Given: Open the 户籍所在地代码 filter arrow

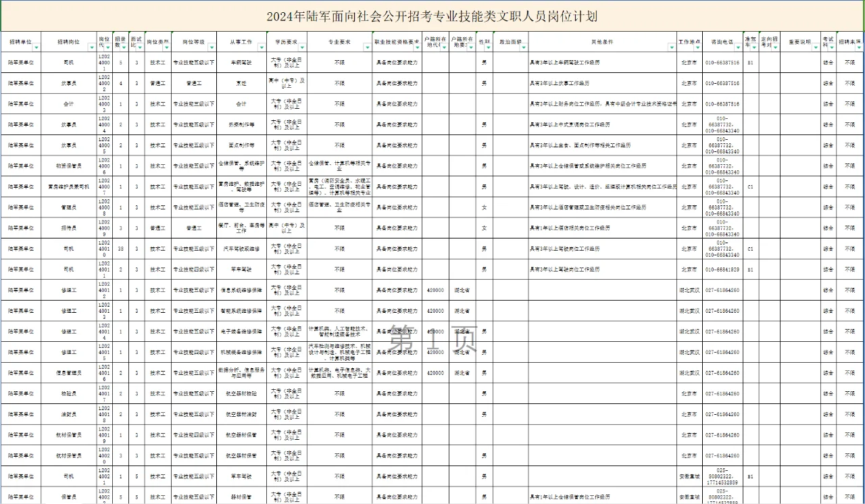Looking at the screenshot, I should [x=445, y=48].
